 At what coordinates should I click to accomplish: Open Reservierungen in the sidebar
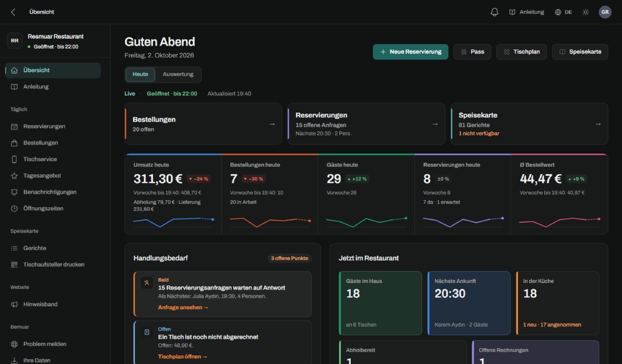pyautogui.click(x=53, y=126)
